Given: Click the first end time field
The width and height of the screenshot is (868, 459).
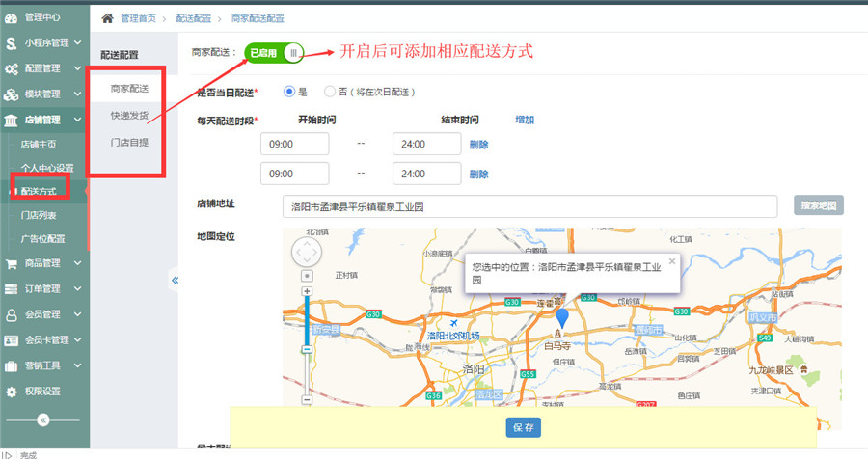Looking at the screenshot, I should 427,144.
